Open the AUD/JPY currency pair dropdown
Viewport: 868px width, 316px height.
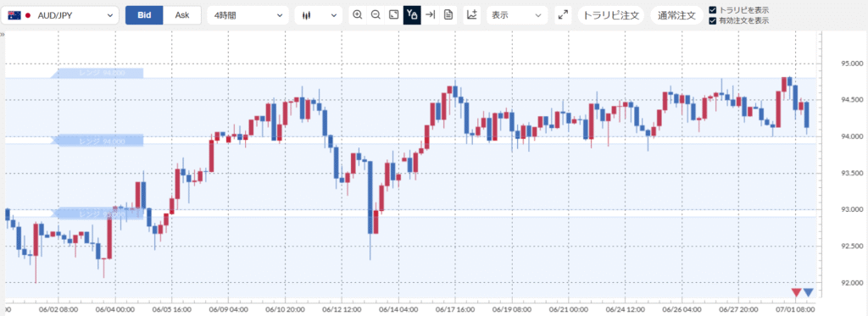(60, 15)
